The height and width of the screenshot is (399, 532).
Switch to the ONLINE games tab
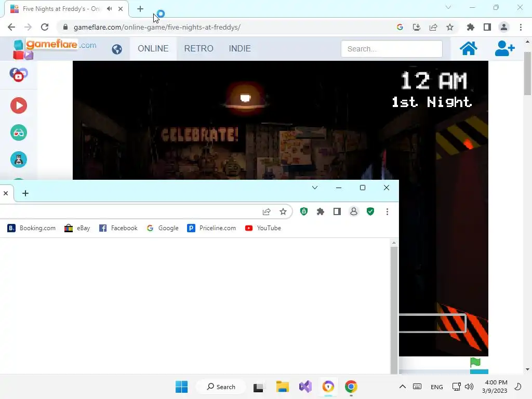click(x=153, y=48)
